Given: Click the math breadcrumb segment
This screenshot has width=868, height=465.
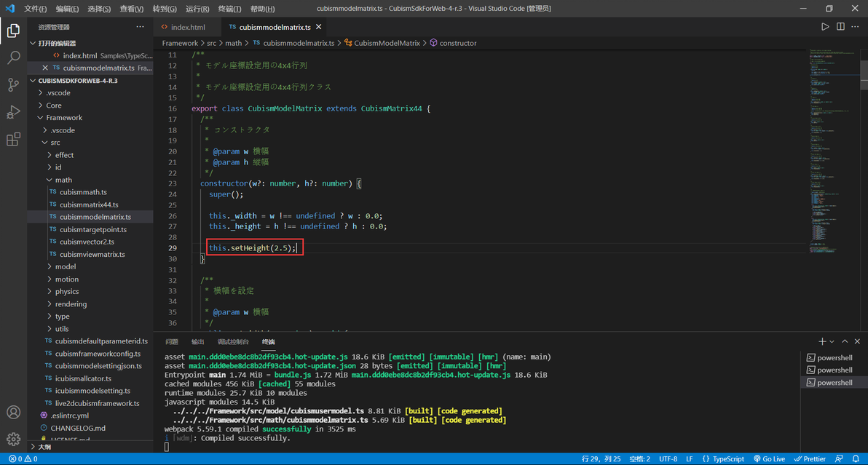Looking at the screenshot, I should click(233, 43).
